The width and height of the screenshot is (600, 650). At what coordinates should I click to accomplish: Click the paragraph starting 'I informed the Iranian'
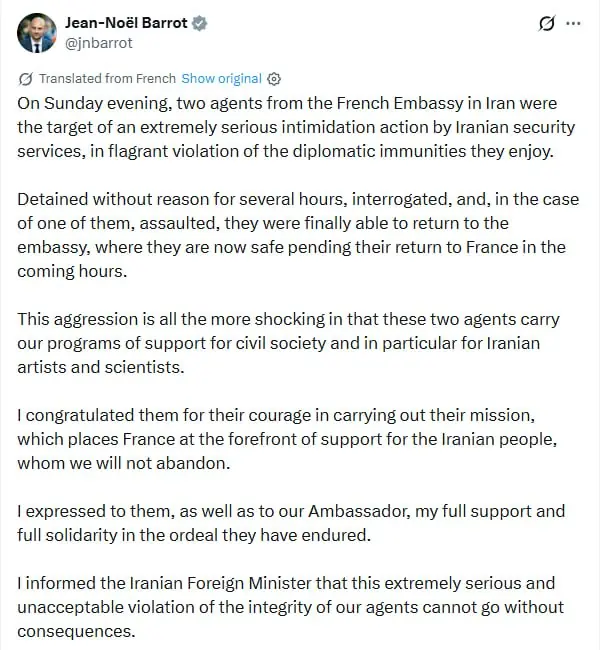click(291, 607)
